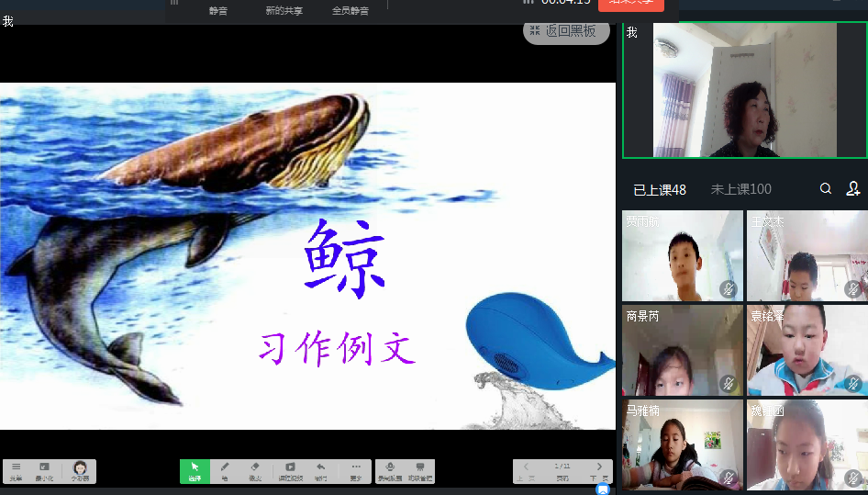
Task: Toggle 全员静音 mute-all in top bar
Action: pos(351,10)
